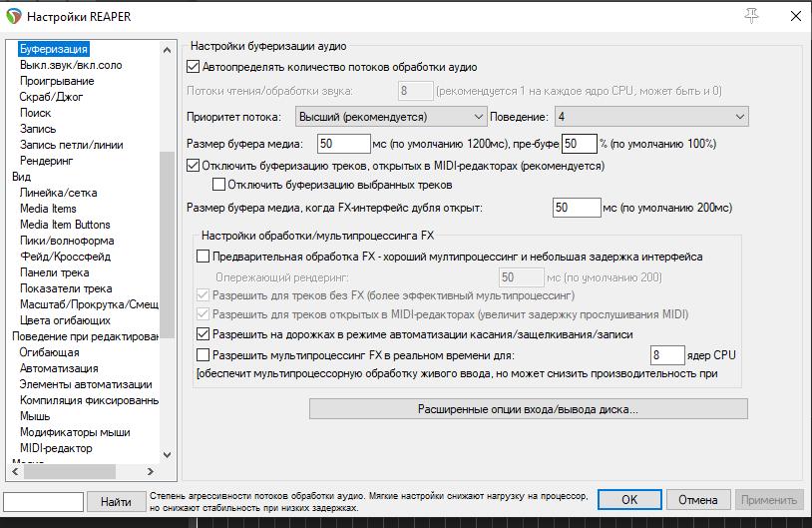Click the 'Отмена' button
Image resolution: width=812 pixels, height=528 pixels.
tap(698, 500)
